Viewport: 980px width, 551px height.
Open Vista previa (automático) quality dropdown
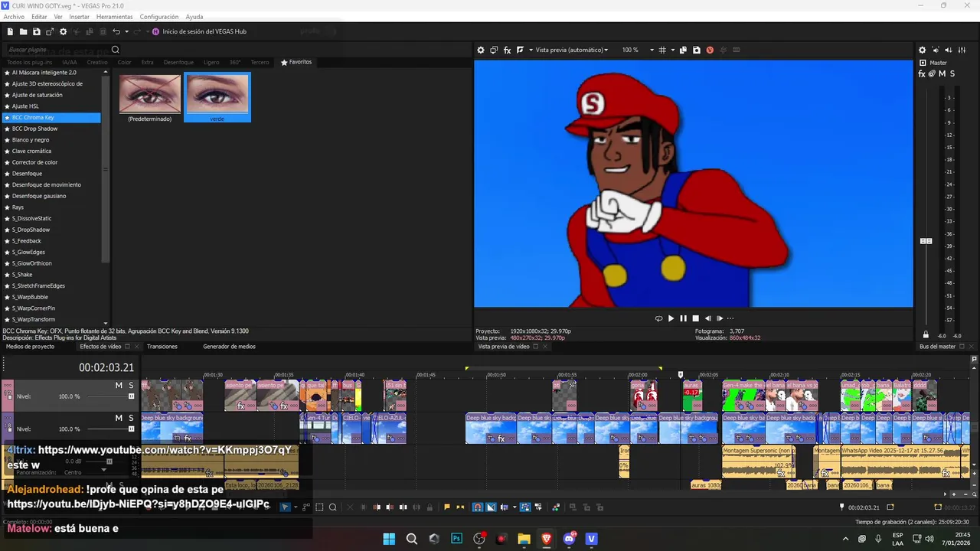coord(571,50)
